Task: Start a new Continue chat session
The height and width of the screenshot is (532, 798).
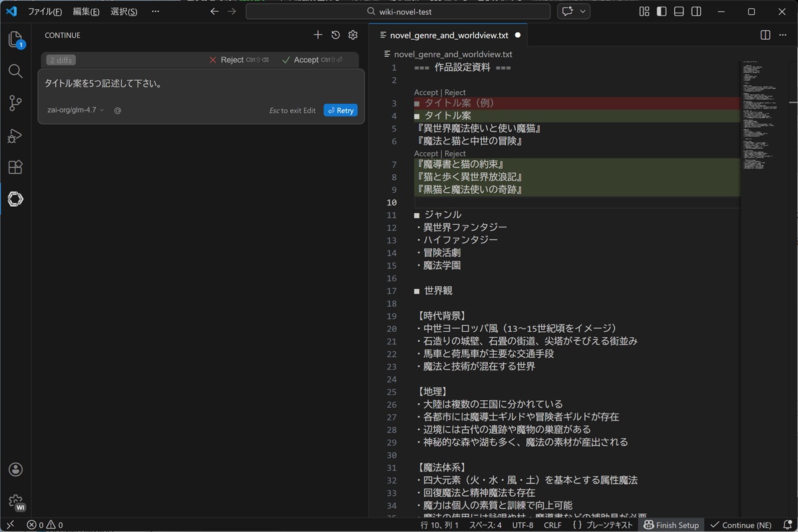Action: click(317, 35)
